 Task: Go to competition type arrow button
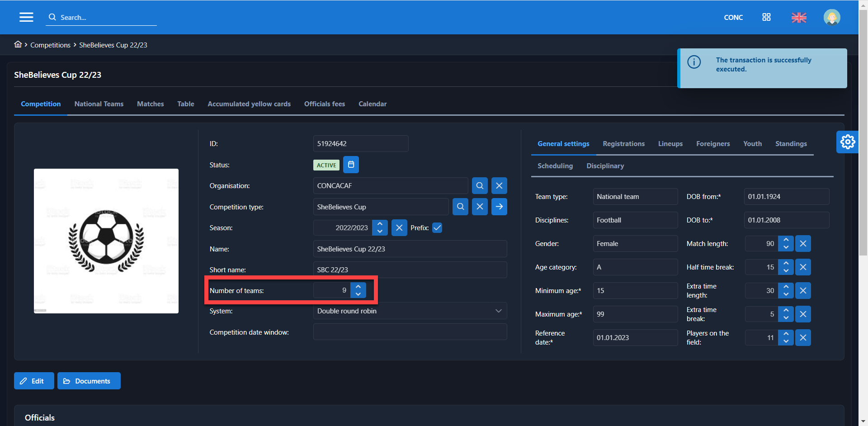[x=499, y=207]
